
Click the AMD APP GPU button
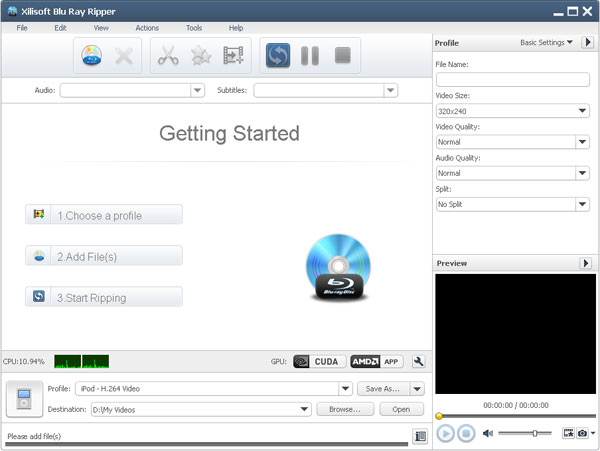click(377, 361)
